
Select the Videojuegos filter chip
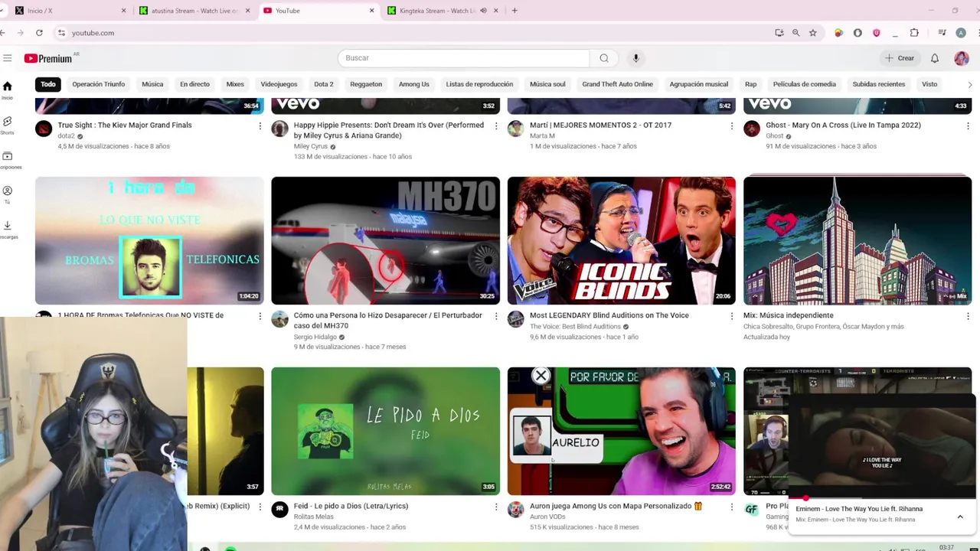pos(279,84)
